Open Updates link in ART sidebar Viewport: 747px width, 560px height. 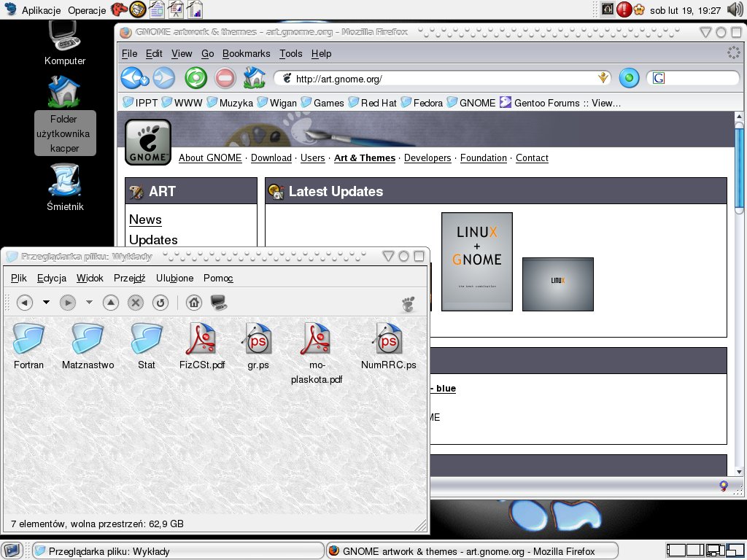(x=153, y=239)
